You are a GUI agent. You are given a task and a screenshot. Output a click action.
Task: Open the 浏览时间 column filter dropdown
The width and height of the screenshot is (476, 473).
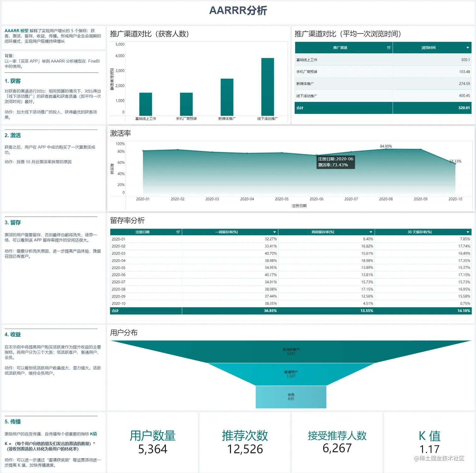(x=467, y=47)
